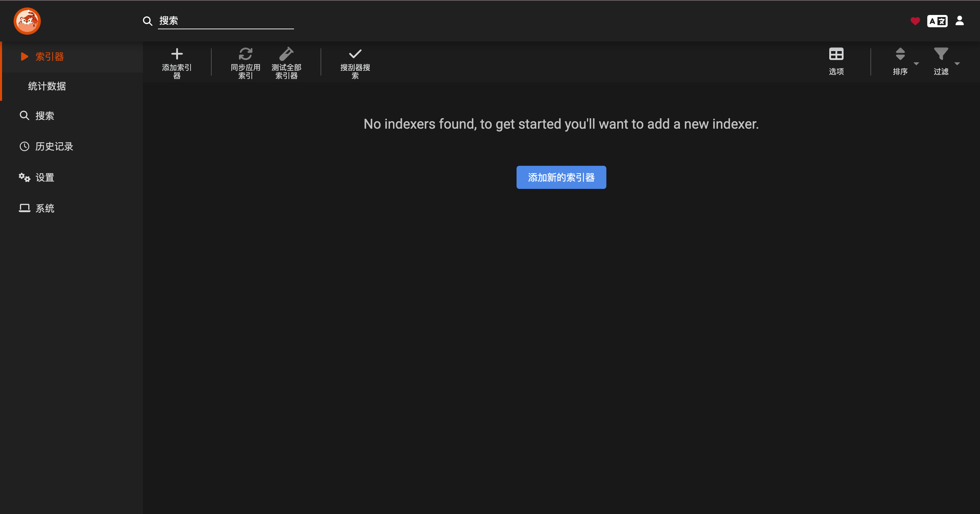Click the top 搜索 input field

pyautogui.click(x=226, y=20)
